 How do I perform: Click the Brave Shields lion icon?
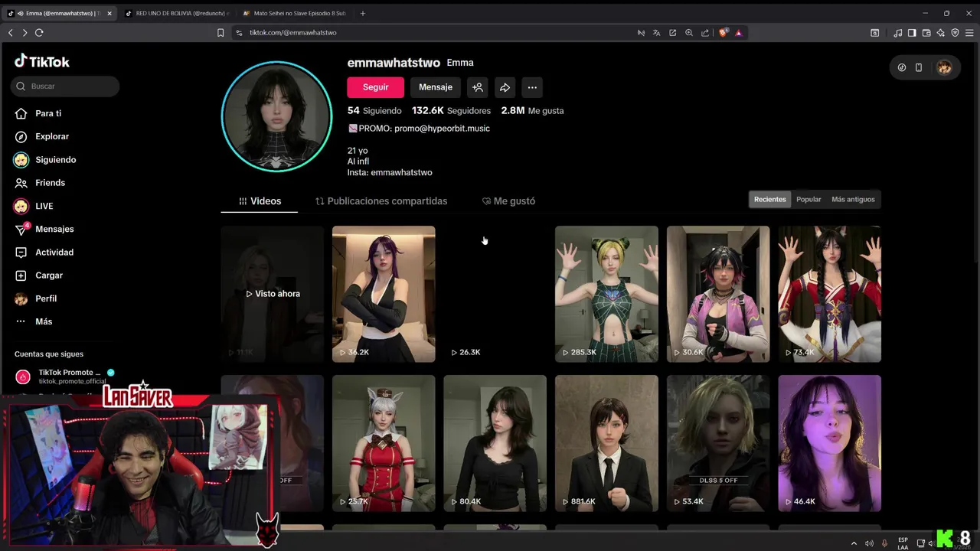pyautogui.click(x=723, y=33)
